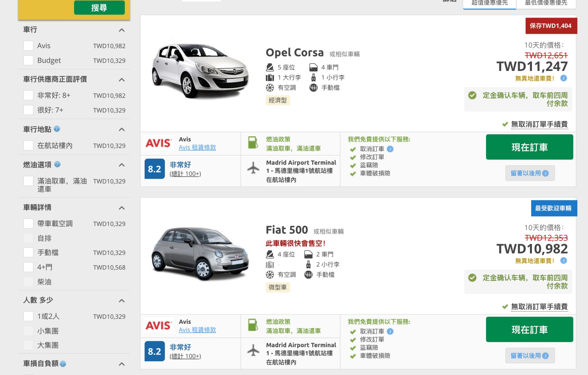Check the 4+門 doors filter
The width and height of the screenshot is (588, 375).
pyautogui.click(x=28, y=267)
